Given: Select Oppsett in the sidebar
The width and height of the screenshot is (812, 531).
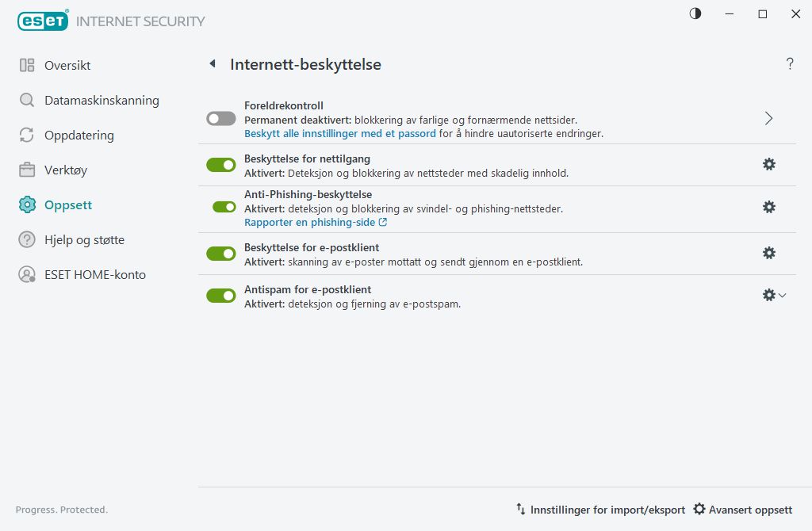Looking at the screenshot, I should pos(67,205).
